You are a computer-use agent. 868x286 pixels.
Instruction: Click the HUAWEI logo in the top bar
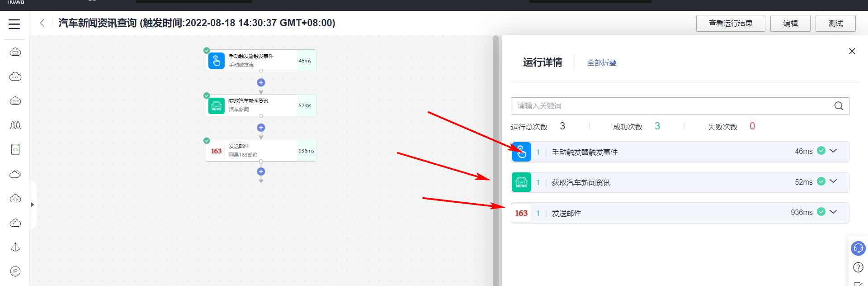16,2
